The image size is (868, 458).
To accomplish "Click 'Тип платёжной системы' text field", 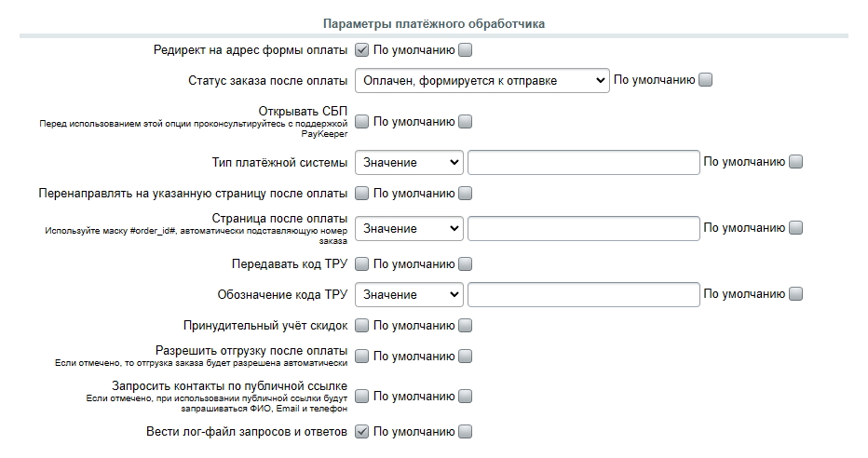I will coord(583,163).
